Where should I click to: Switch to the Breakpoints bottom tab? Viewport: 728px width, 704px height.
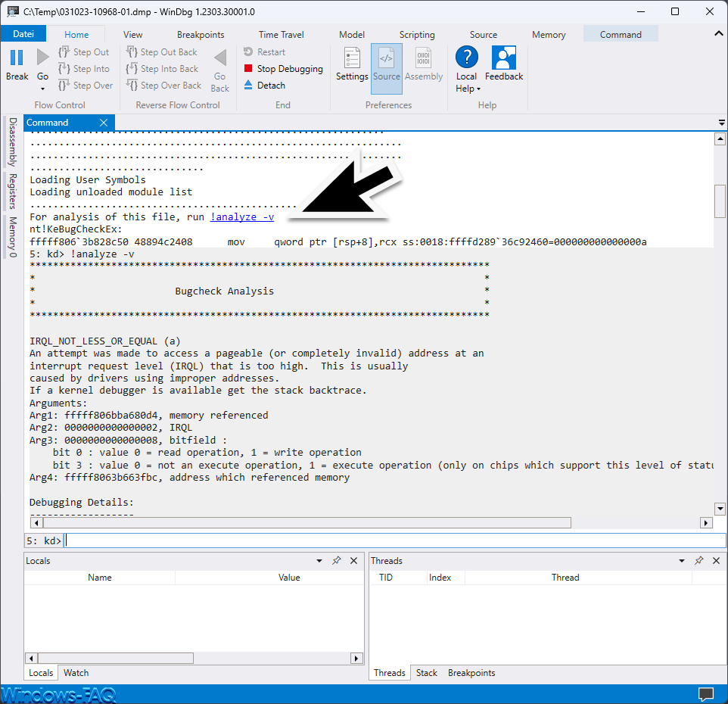click(471, 673)
